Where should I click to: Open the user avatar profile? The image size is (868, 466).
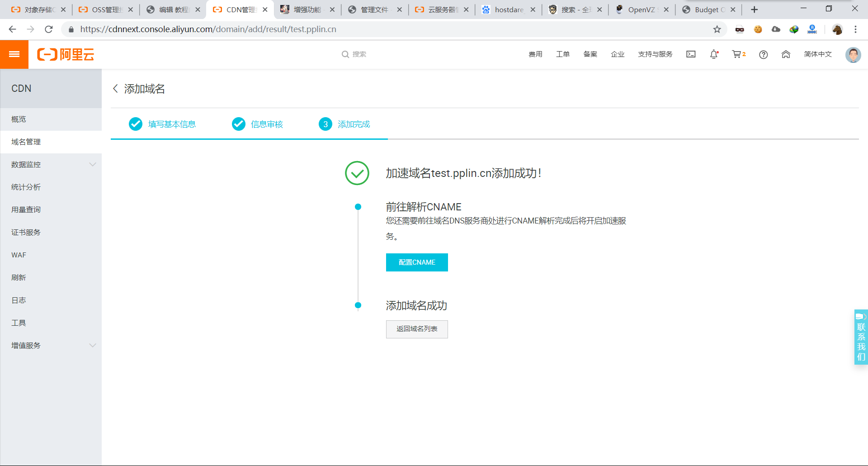point(853,54)
